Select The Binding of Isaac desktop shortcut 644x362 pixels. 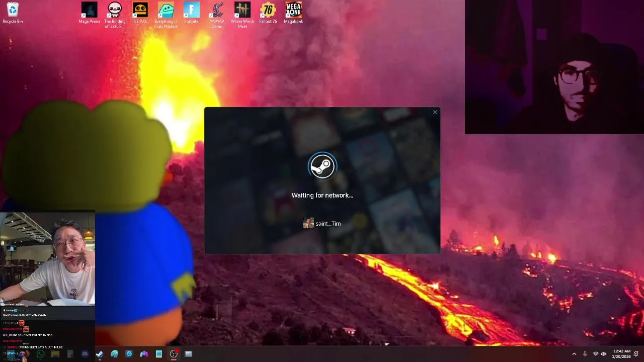click(x=115, y=15)
